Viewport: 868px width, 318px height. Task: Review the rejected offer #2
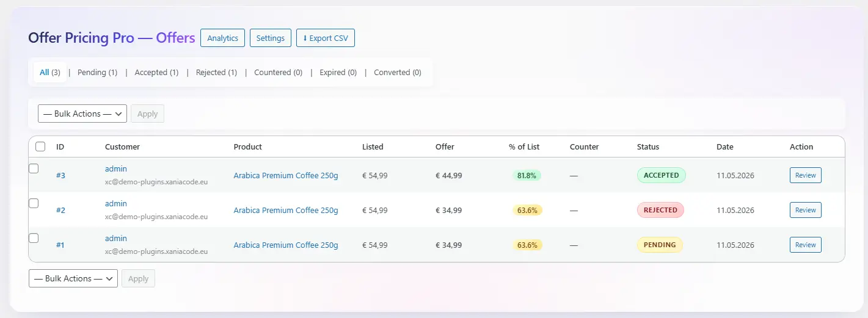click(x=806, y=210)
